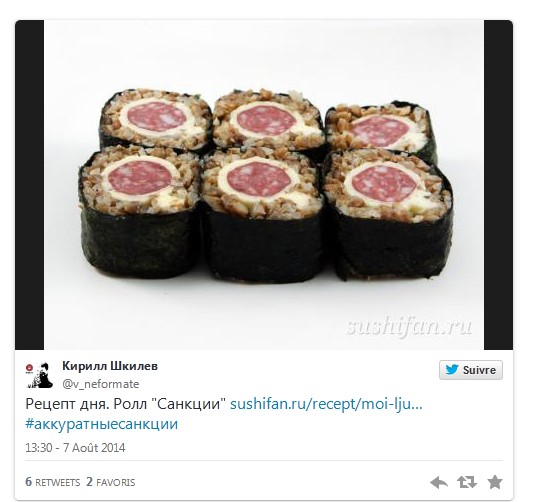Click the right black bar of the image
Screen dimensions: 538x502
[498, 185]
